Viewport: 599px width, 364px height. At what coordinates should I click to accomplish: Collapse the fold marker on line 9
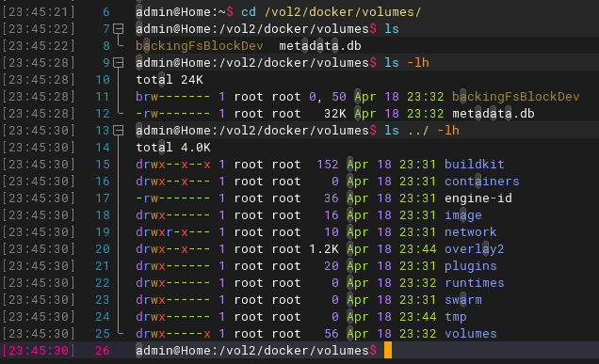pyautogui.click(x=119, y=63)
